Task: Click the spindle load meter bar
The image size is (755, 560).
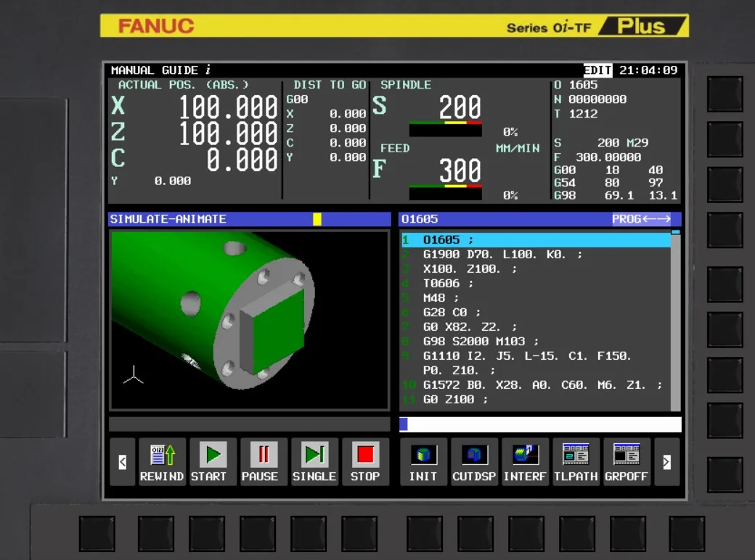Action: (x=446, y=129)
